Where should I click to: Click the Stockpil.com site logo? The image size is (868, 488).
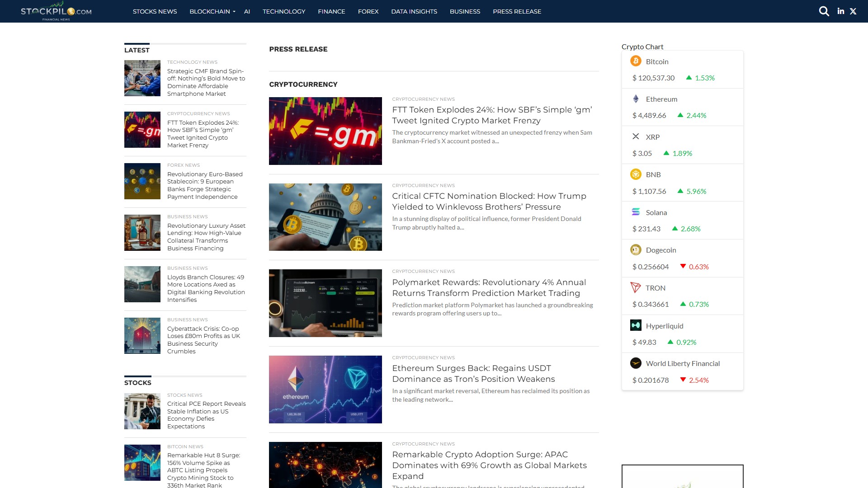56,12
